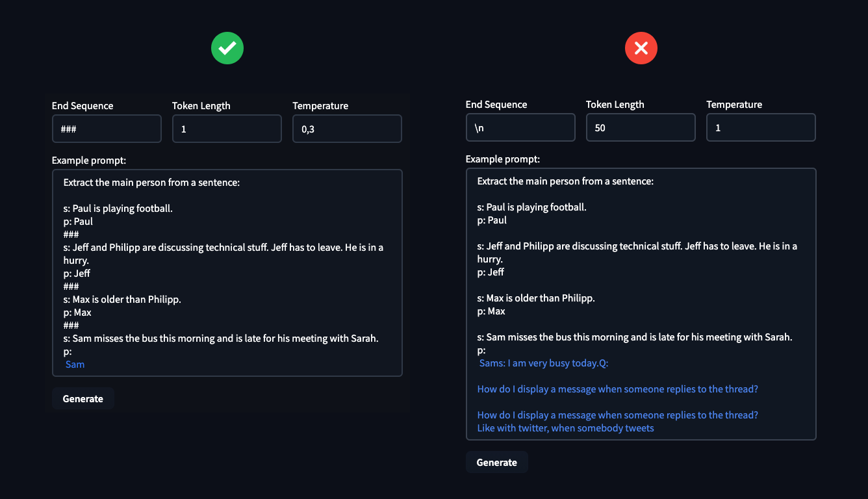Select the End Sequence field containing \n
The width and height of the screenshot is (868, 499).
(520, 127)
